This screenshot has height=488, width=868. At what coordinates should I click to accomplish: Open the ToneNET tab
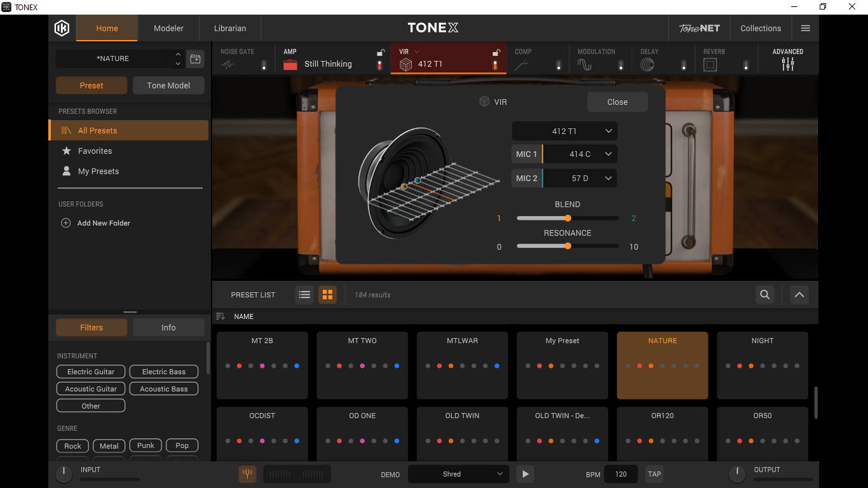pos(699,28)
